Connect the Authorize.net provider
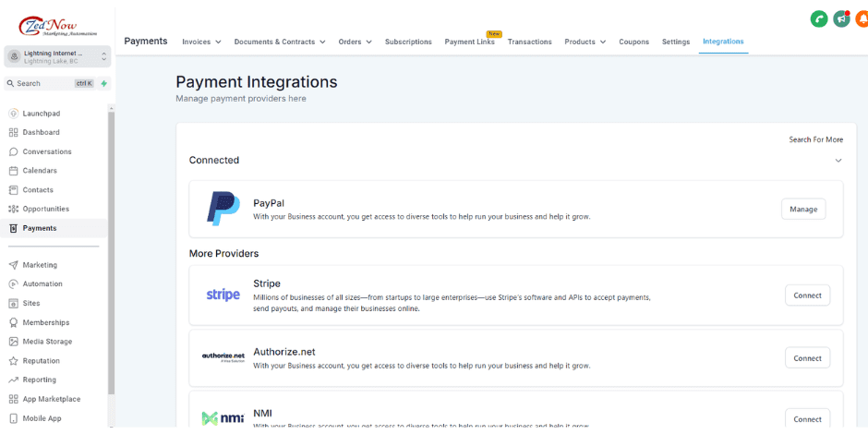Viewport: 868px width, 434px height. pos(807,358)
